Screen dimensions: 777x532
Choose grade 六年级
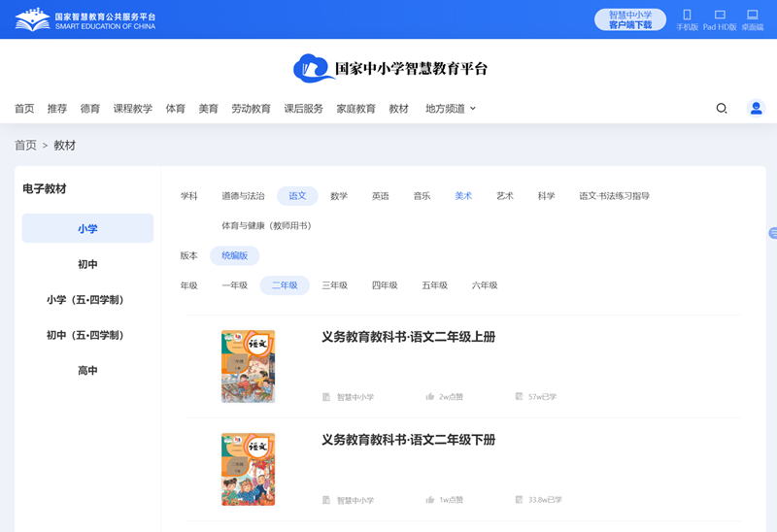click(x=485, y=285)
